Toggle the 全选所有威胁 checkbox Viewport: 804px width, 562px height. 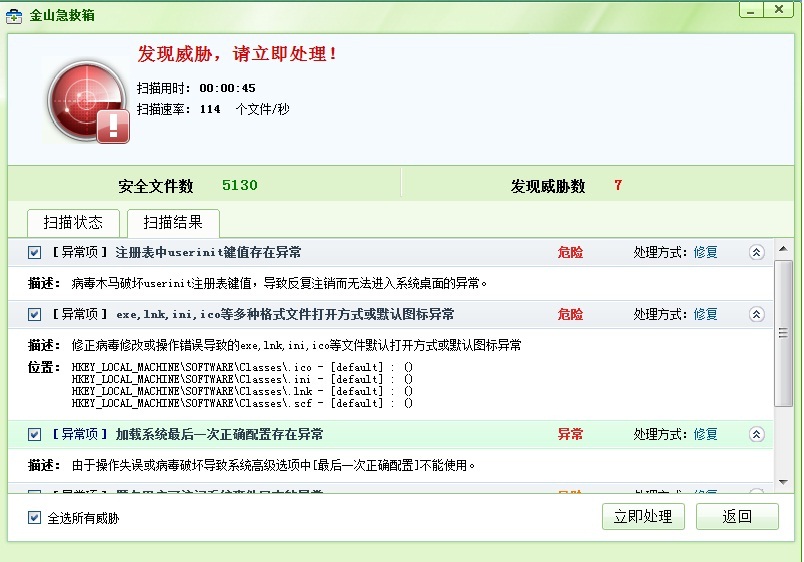click(34, 517)
